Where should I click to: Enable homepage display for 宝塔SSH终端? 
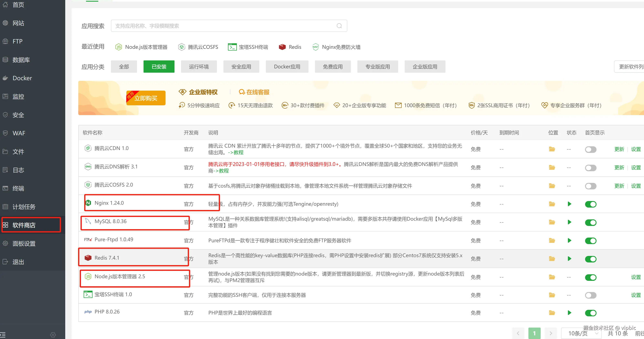pyautogui.click(x=591, y=296)
